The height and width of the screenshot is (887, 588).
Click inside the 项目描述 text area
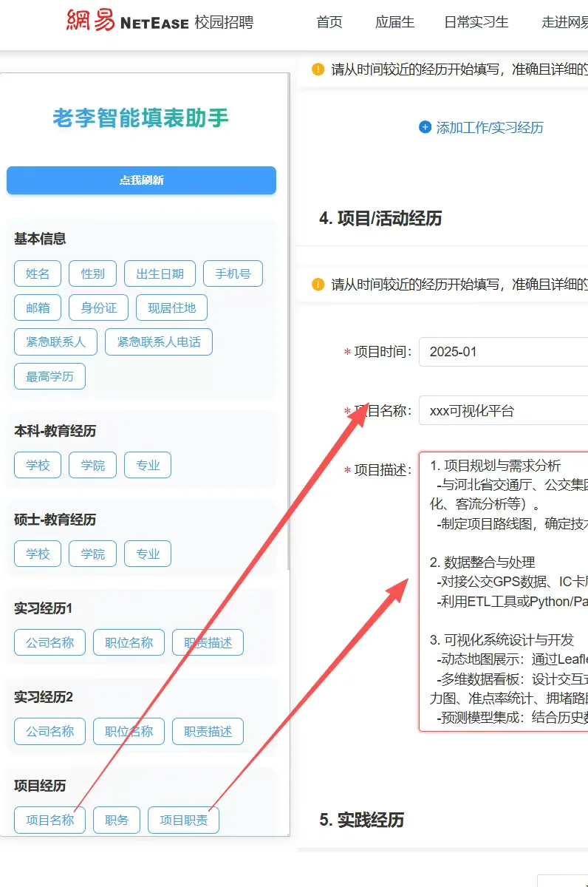pyautogui.click(x=503, y=592)
